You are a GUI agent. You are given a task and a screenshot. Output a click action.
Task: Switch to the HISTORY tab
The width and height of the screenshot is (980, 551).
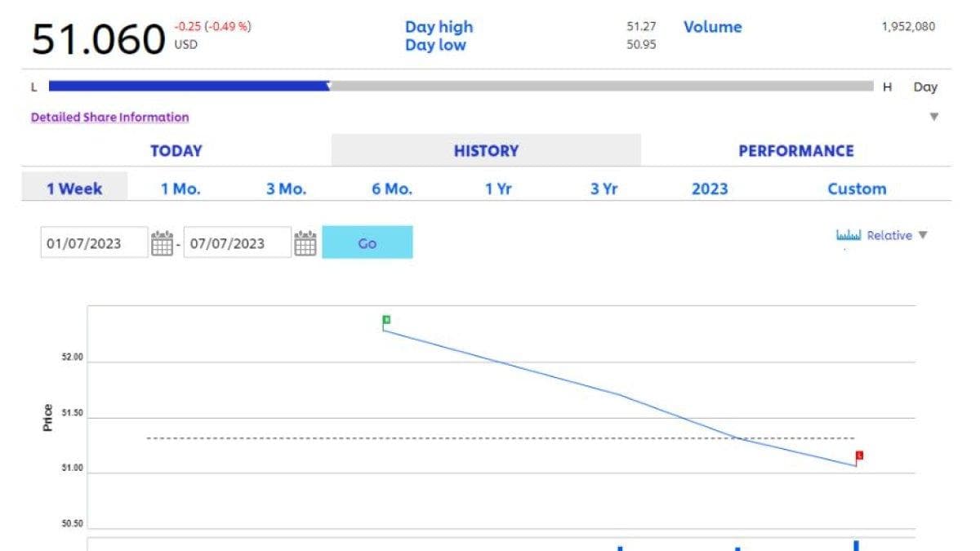(486, 151)
